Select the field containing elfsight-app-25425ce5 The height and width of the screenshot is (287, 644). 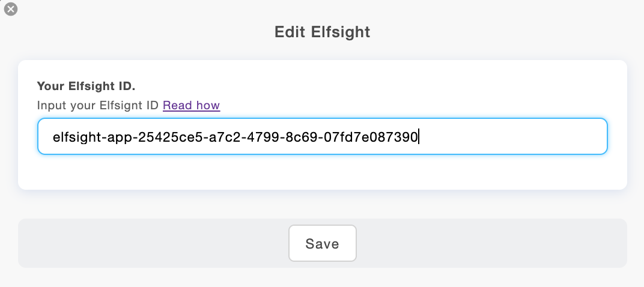point(322,136)
